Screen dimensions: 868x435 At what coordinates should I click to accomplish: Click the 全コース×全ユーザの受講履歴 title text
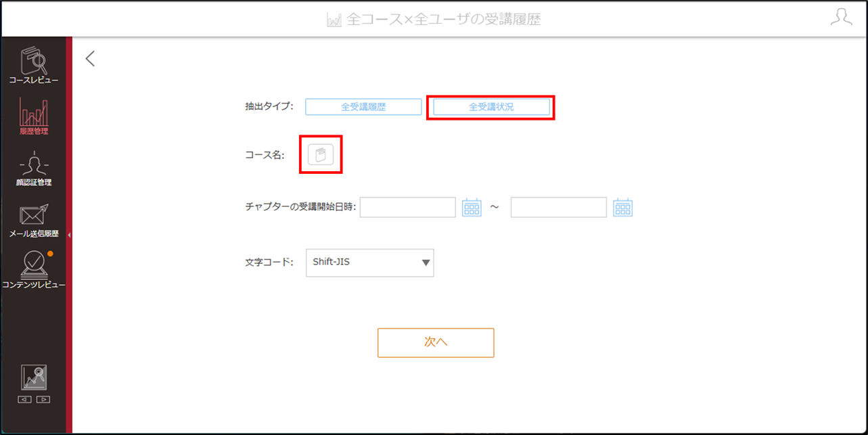point(444,20)
